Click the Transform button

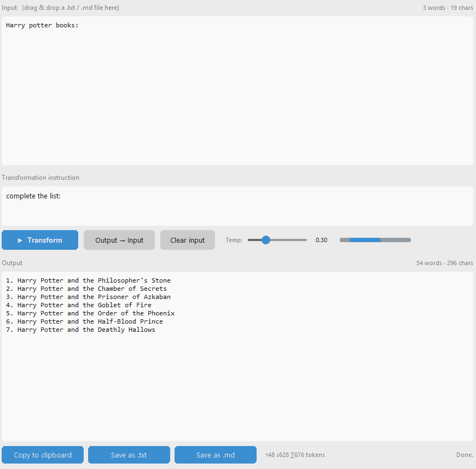point(40,240)
